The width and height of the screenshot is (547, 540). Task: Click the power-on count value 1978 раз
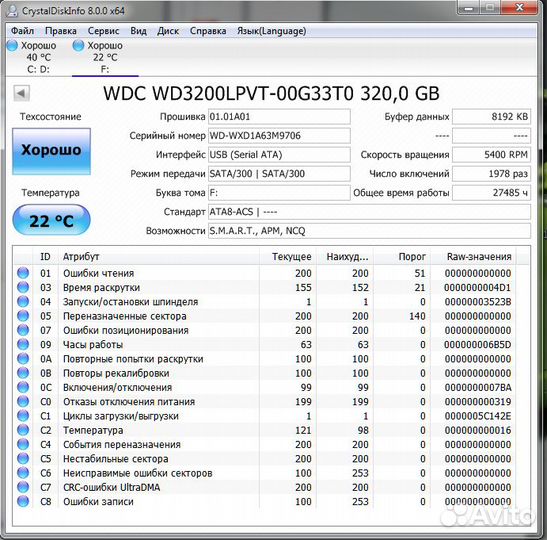491,174
